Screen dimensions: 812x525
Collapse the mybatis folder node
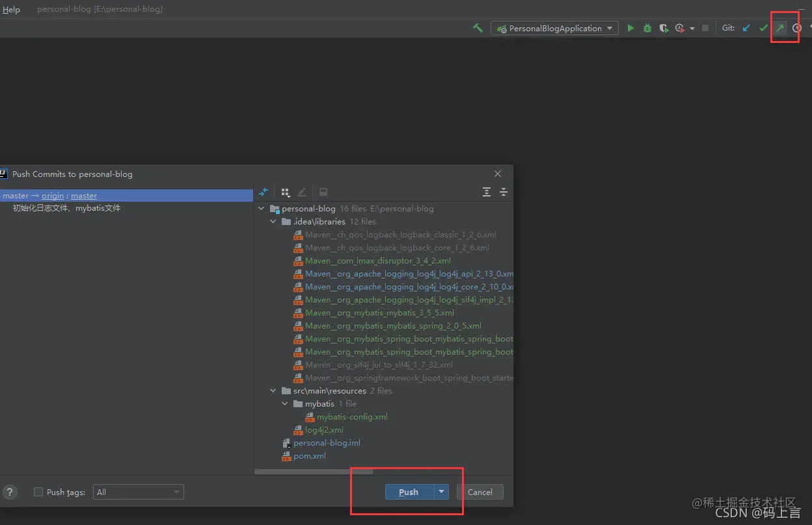(285, 404)
